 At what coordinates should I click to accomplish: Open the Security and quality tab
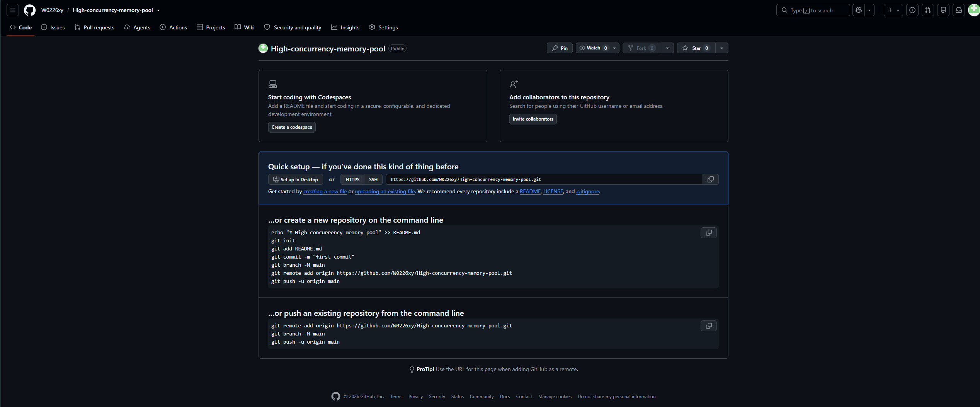click(293, 27)
